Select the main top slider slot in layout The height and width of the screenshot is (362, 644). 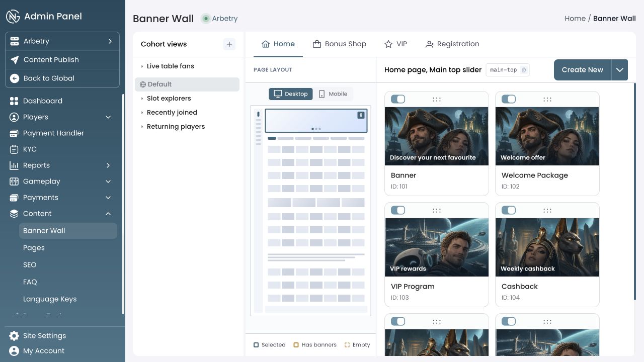coord(316,121)
